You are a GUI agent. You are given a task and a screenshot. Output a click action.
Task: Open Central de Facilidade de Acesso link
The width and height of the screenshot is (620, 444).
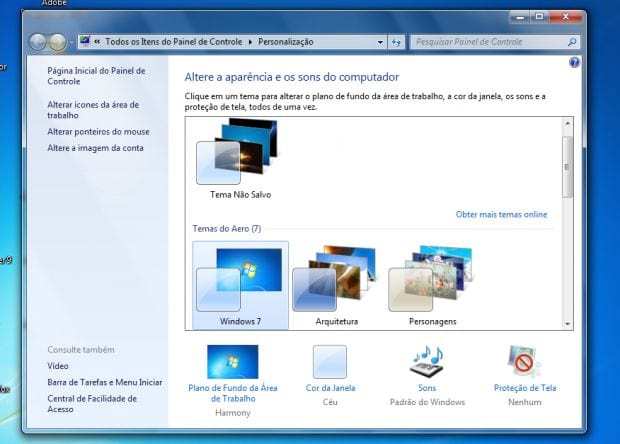point(92,404)
